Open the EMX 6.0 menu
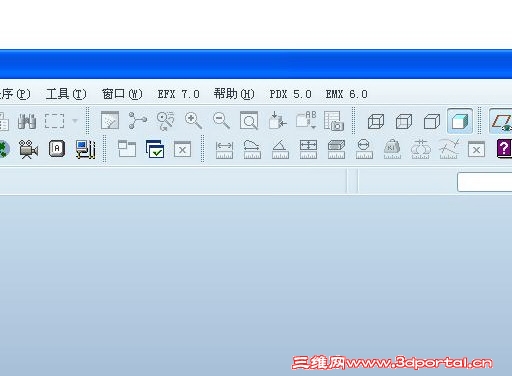Viewport: 512px width, 376px height. coord(347,94)
